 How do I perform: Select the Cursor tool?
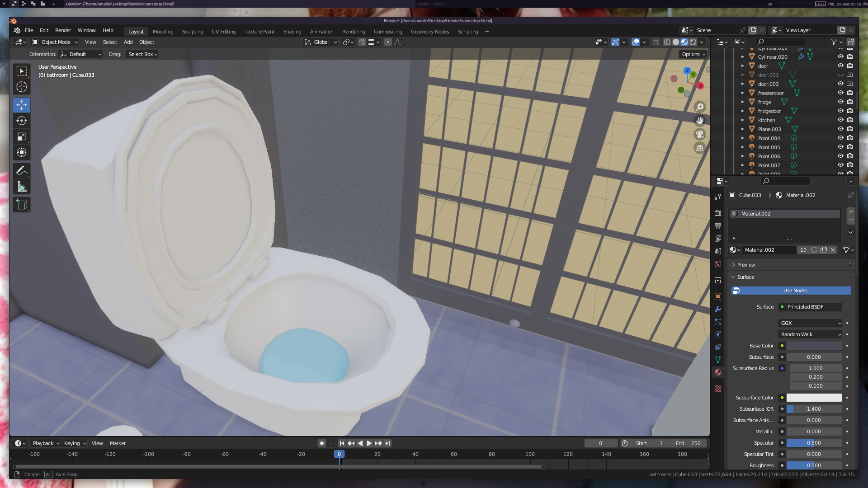pos(22,87)
